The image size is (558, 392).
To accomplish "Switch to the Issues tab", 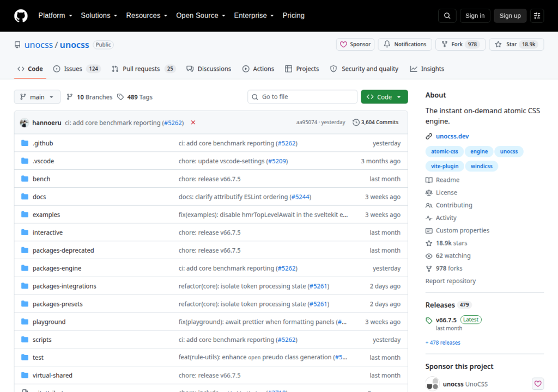I will tap(77, 69).
